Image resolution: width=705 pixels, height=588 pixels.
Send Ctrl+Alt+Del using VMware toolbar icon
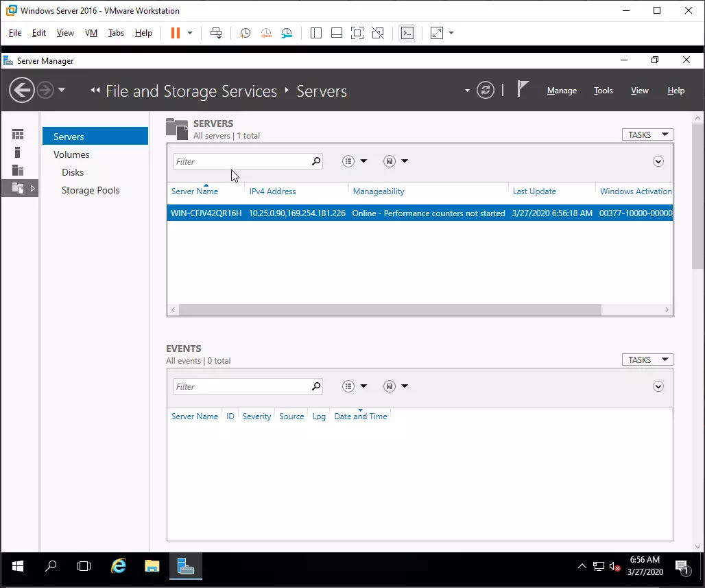(x=216, y=33)
